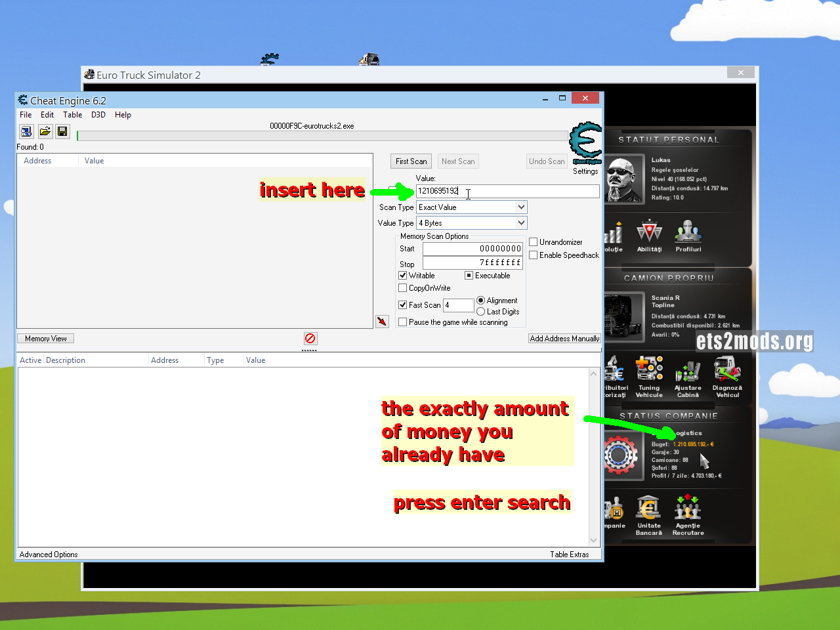This screenshot has height=630, width=840.
Task: Open the Help menu
Action: (123, 115)
